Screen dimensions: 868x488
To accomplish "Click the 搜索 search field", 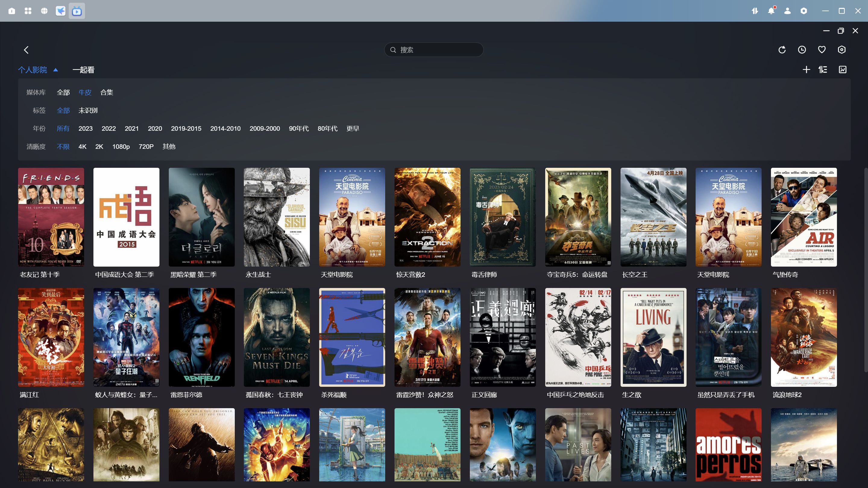I will tap(434, 50).
